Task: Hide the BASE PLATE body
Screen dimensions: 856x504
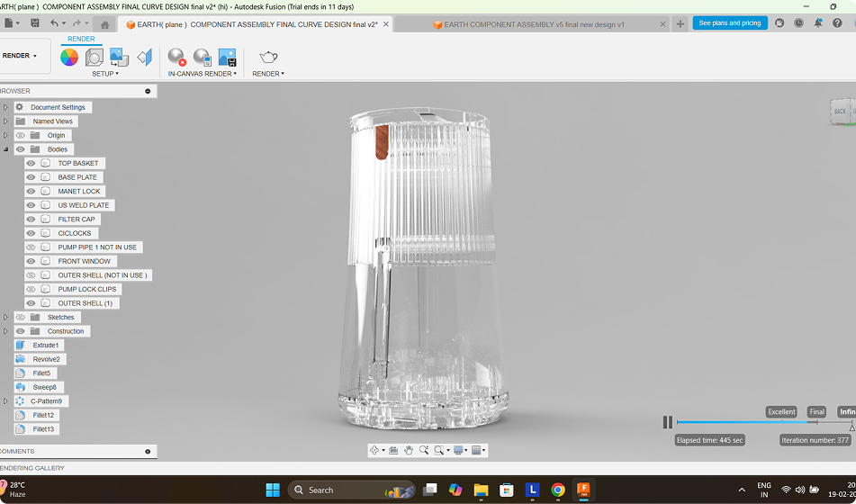Action: click(32, 177)
